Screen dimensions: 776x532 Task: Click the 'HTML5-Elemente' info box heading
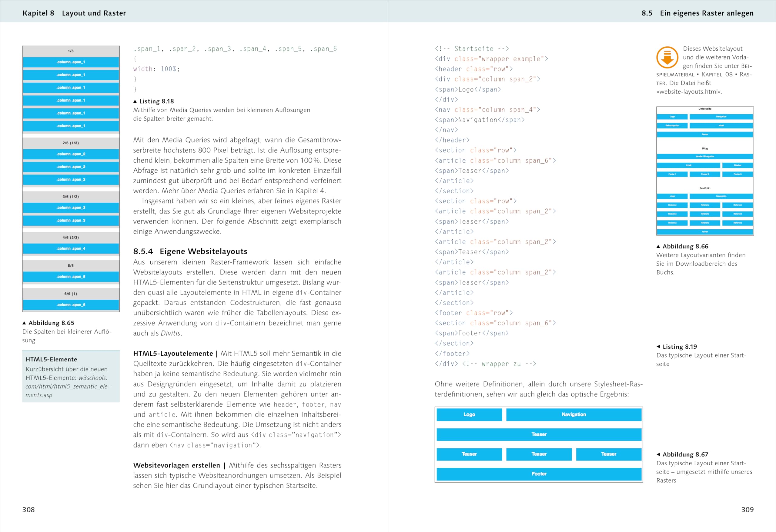click(x=52, y=359)
